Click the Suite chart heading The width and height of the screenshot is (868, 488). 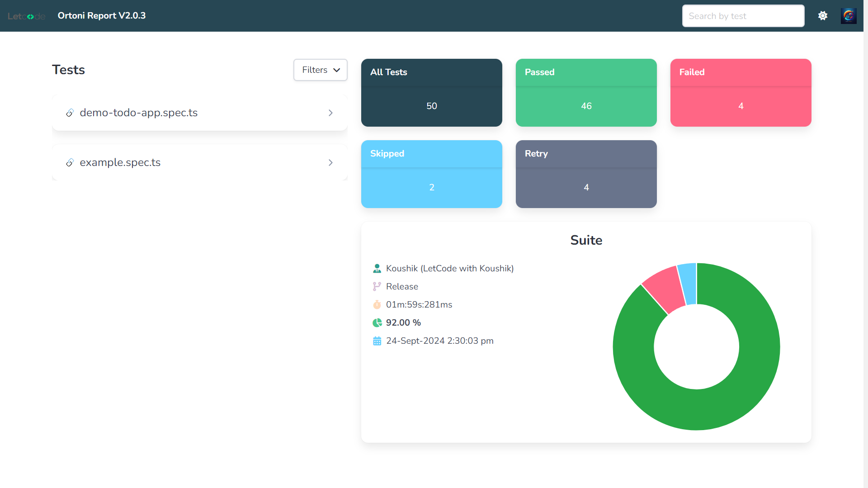point(586,240)
